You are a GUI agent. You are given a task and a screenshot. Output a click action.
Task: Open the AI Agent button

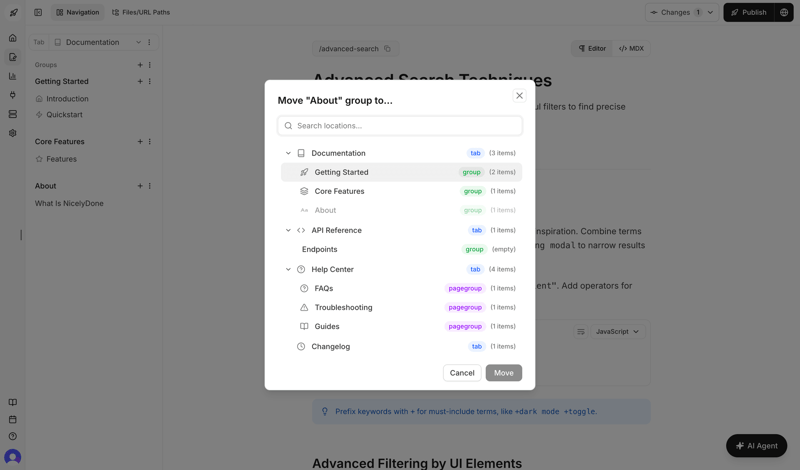(x=757, y=446)
